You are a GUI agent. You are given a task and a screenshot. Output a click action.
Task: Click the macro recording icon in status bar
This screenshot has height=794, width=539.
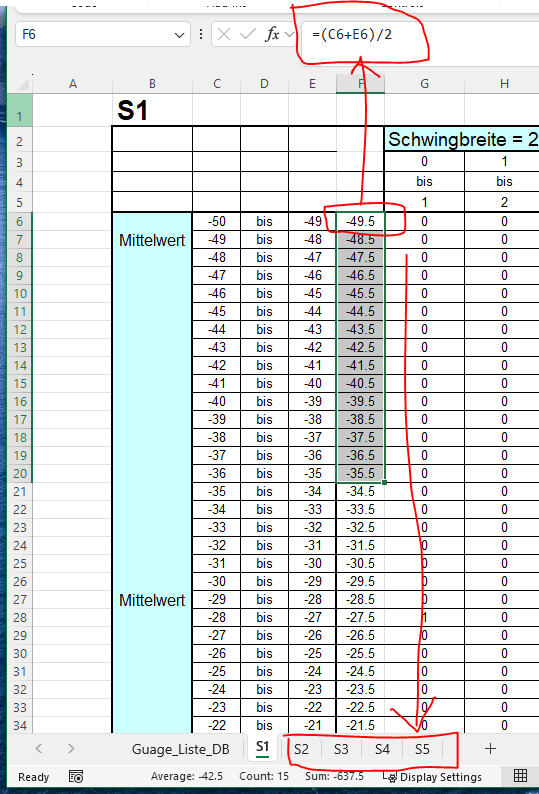coord(76,776)
